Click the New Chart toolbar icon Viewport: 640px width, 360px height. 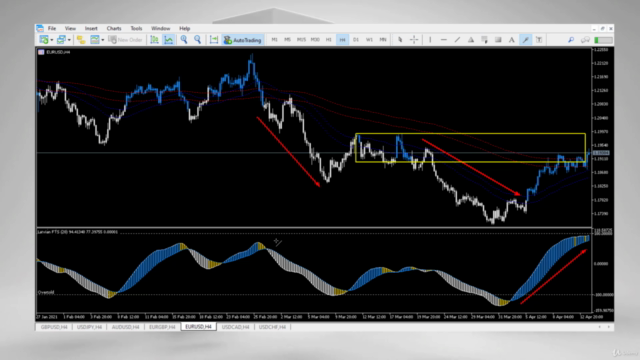43,40
